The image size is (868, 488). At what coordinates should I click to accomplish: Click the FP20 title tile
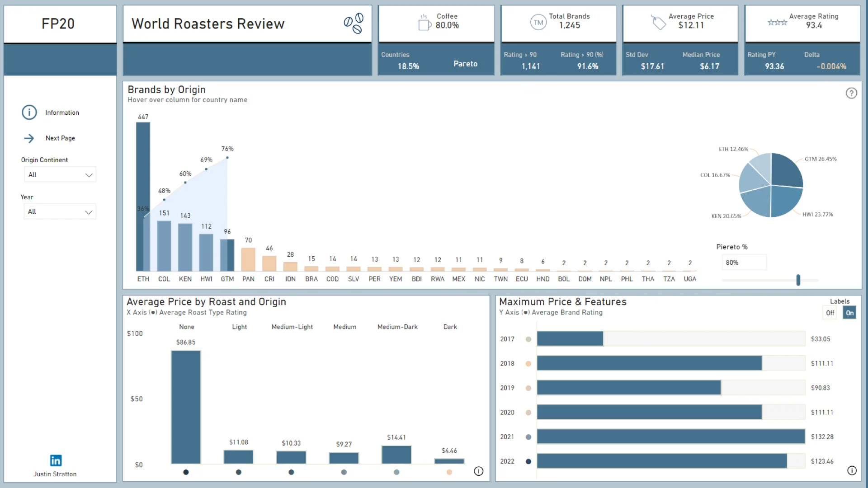coord(60,24)
